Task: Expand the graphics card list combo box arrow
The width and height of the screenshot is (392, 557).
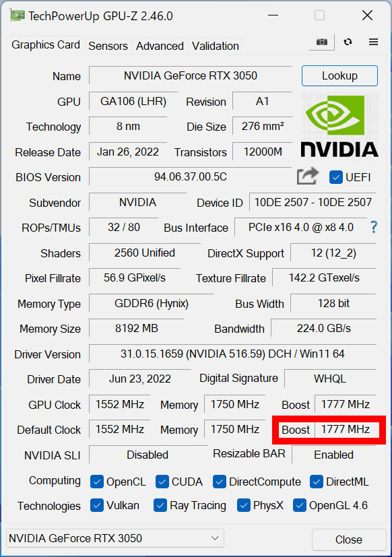Action: point(214,538)
